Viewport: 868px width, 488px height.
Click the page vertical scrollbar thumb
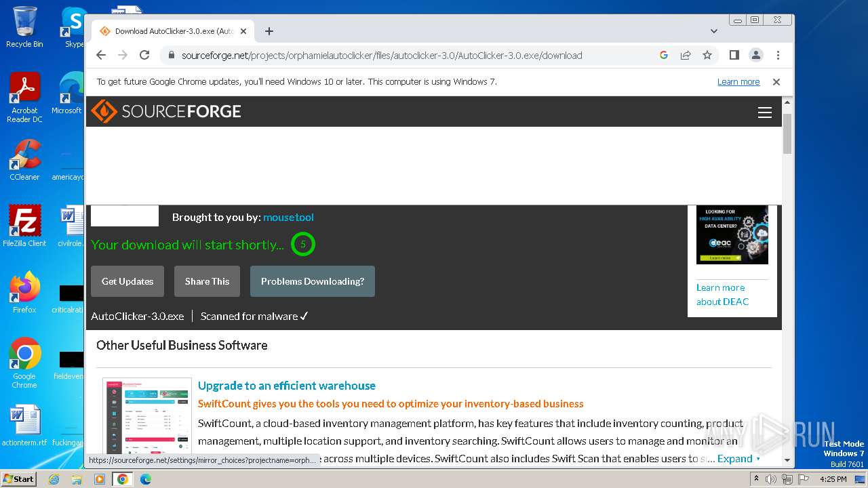pyautogui.click(x=787, y=134)
